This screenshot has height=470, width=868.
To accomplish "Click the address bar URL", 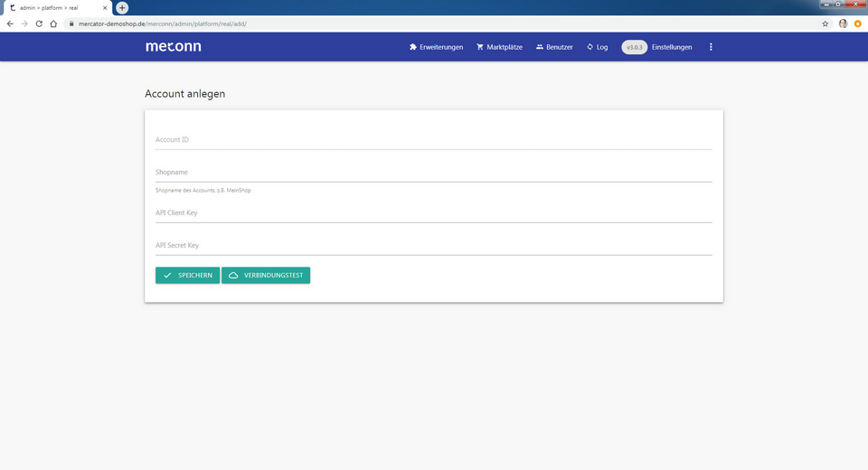I will (163, 23).
